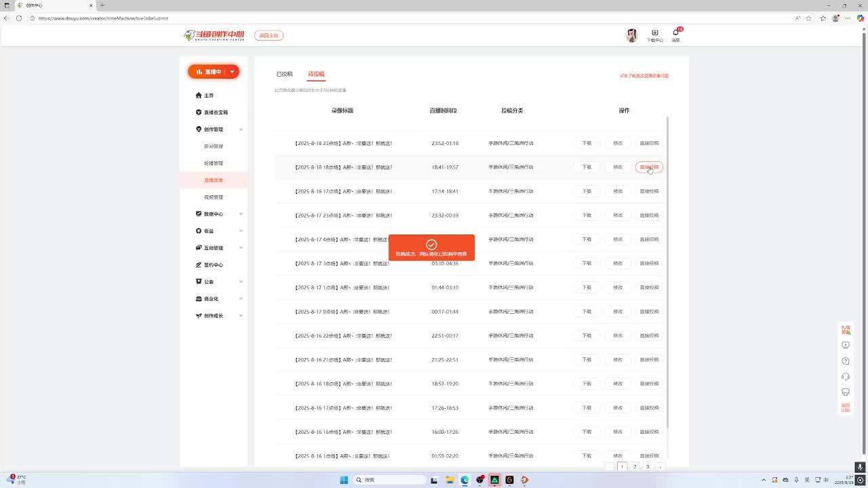Viewport: 868px width, 488px height.
Task: Open the user avatar in the header
Action: [631, 36]
